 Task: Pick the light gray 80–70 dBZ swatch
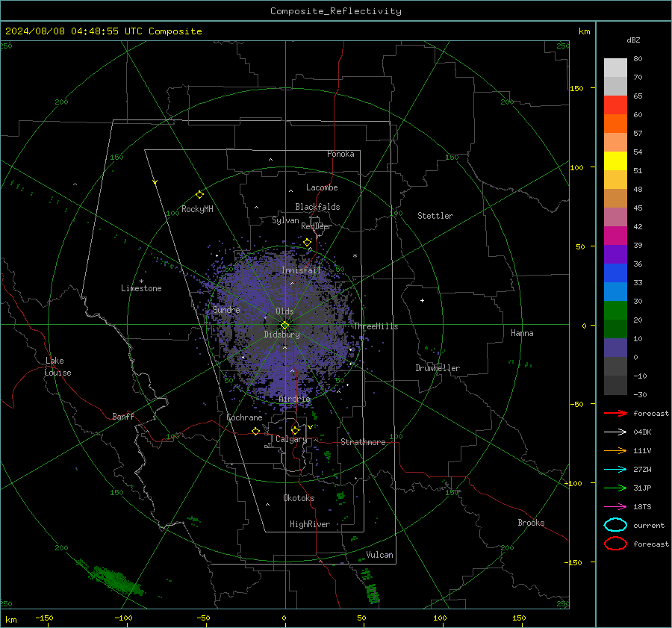point(615,67)
